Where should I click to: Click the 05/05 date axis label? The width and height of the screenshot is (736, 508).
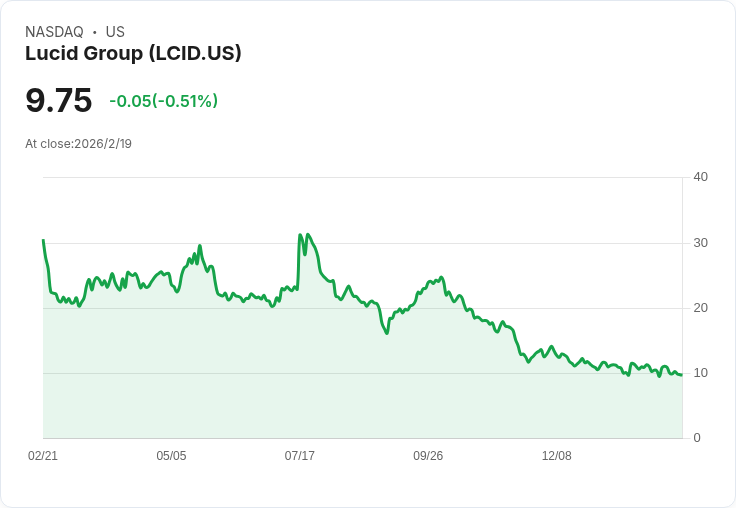point(171,455)
